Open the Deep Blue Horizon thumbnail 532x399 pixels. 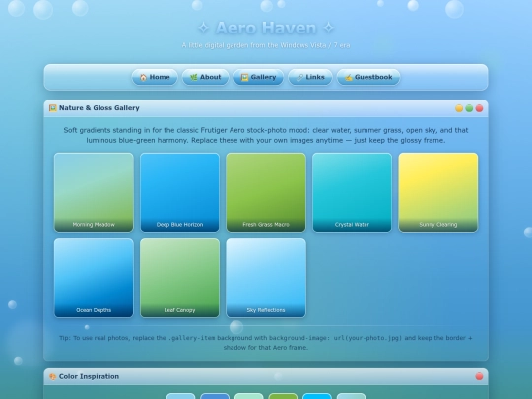180,192
